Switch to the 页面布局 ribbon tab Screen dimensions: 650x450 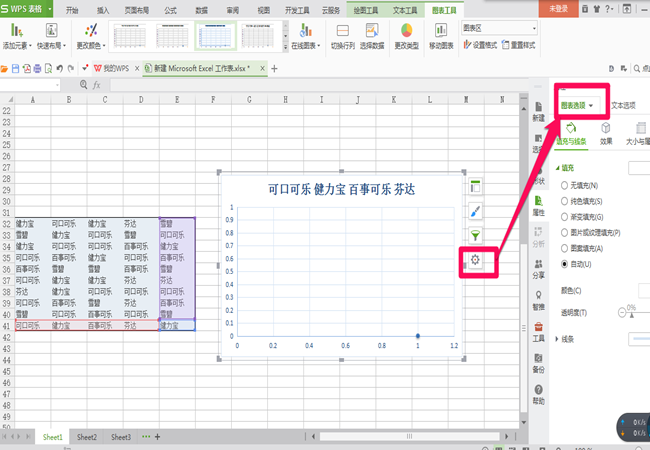click(x=137, y=10)
